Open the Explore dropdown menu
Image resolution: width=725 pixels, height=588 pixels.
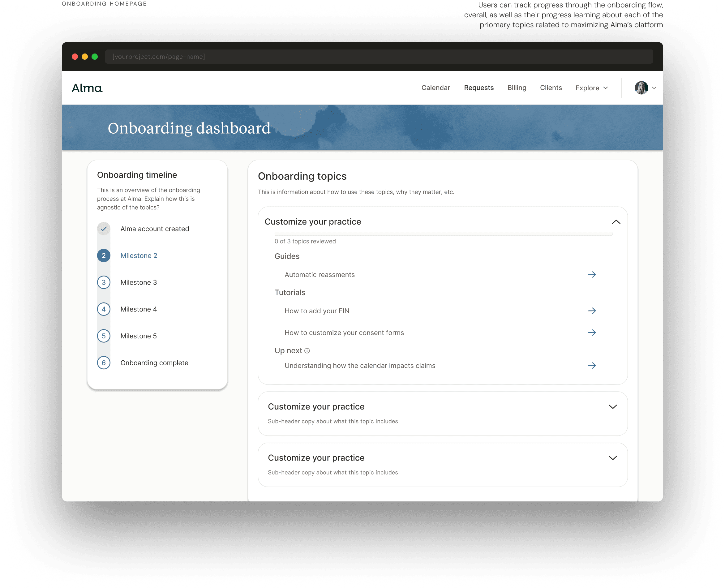click(591, 88)
